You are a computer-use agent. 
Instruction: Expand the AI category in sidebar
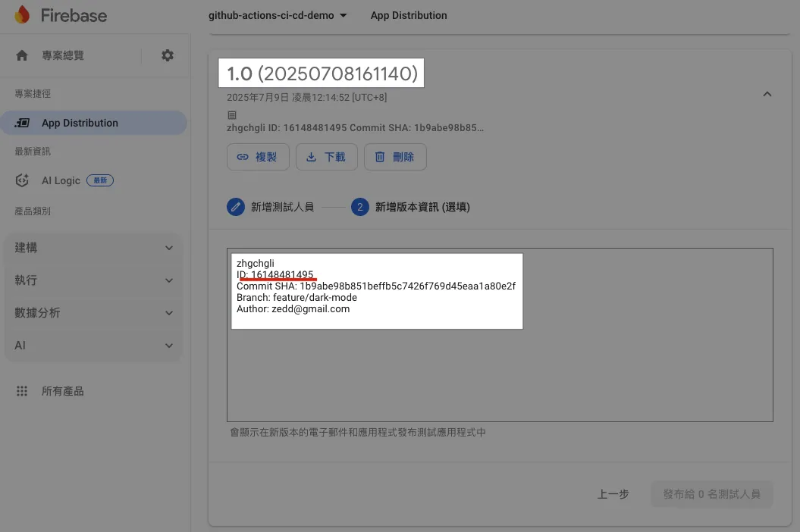point(94,346)
